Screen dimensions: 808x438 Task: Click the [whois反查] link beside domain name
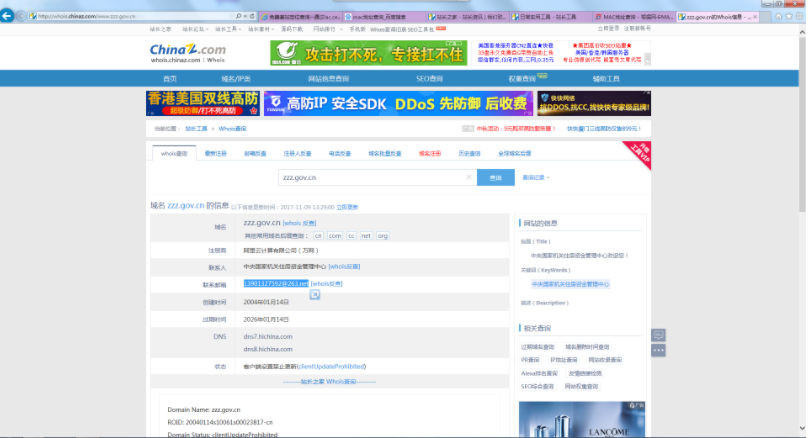click(x=299, y=223)
